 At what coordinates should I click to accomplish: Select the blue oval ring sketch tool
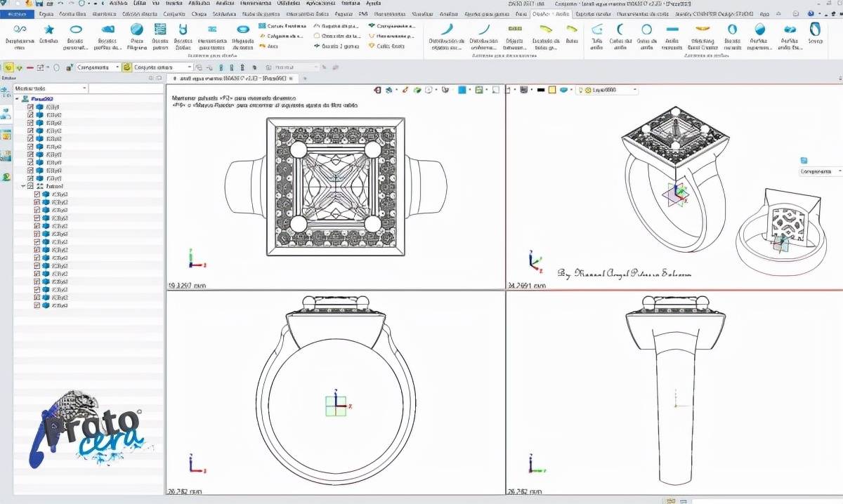(76, 29)
